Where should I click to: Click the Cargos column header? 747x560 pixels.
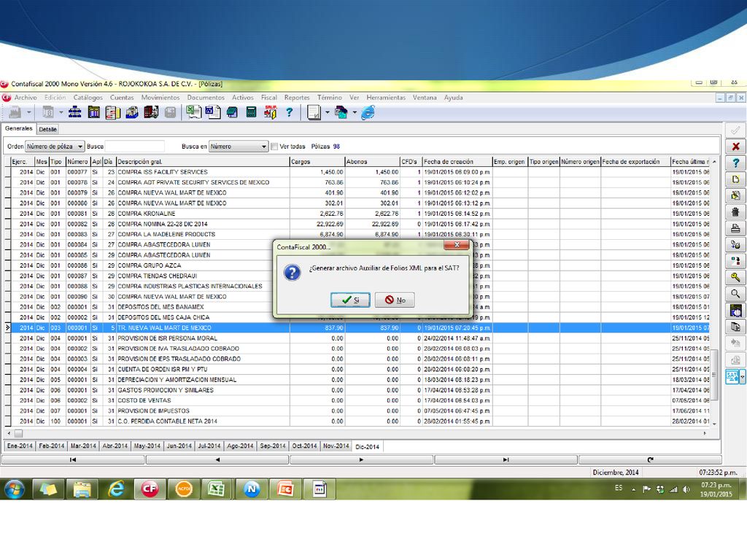317,162
